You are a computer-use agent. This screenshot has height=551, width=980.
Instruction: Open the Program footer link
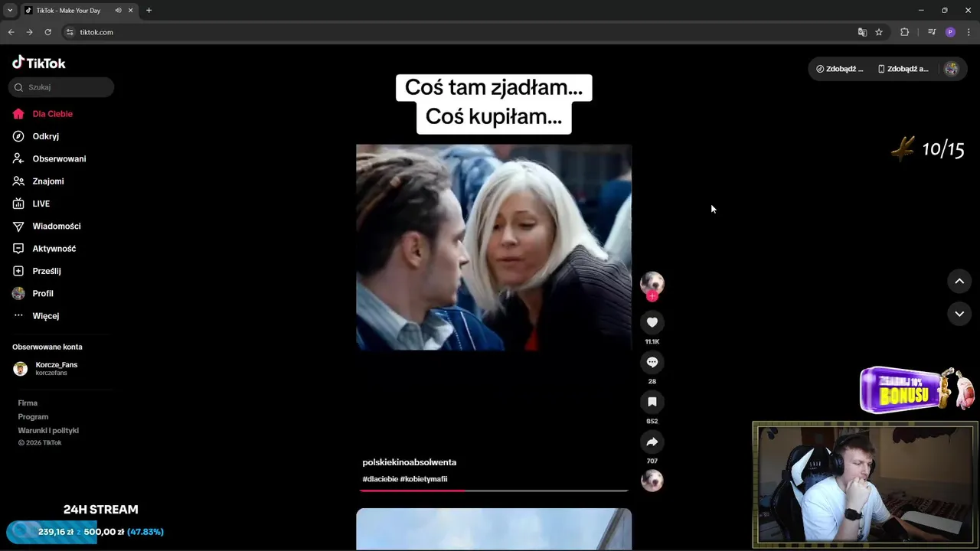tap(33, 417)
